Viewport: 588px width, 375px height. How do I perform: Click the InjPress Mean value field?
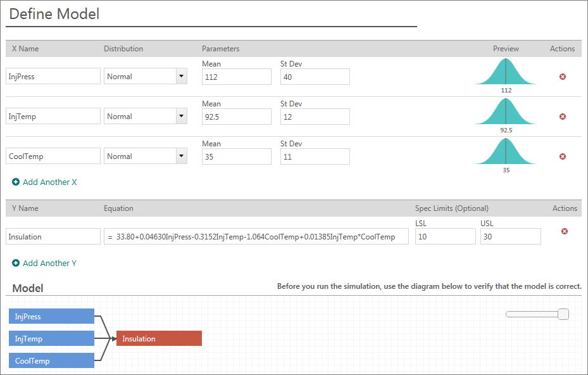pos(236,77)
